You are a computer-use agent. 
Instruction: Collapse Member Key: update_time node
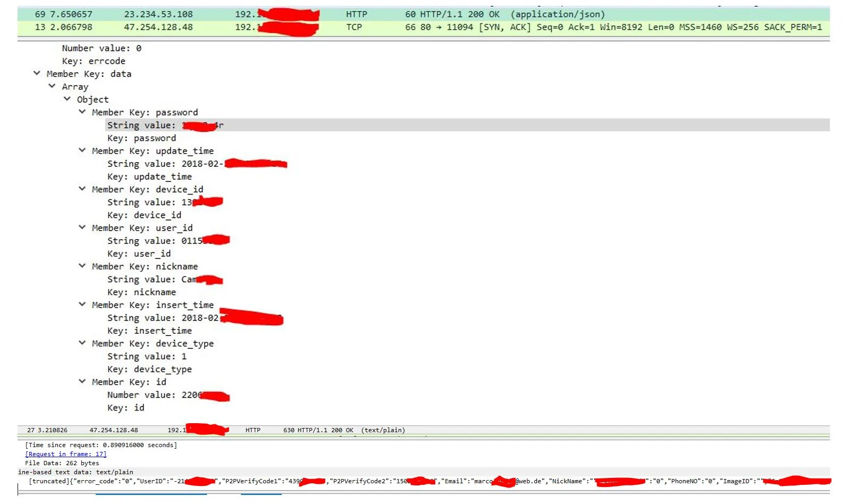82,150
